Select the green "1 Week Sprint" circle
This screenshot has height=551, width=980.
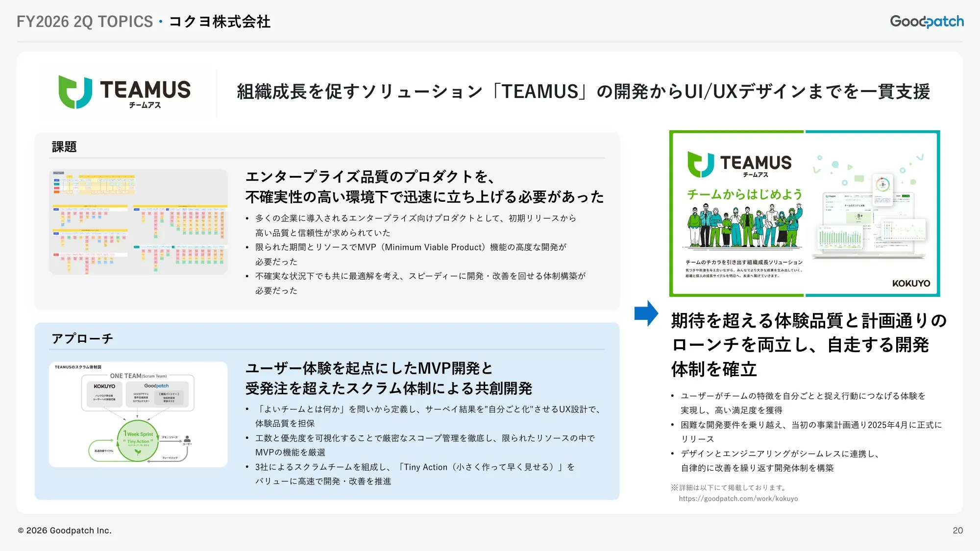click(x=138, y=440)
